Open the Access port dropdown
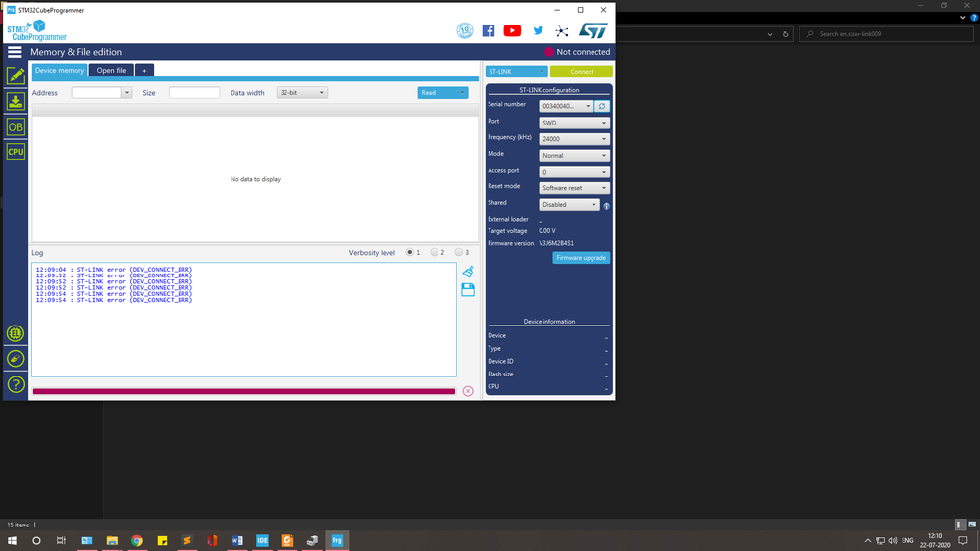Screen dimensions: 980x551 pos(574,172)
